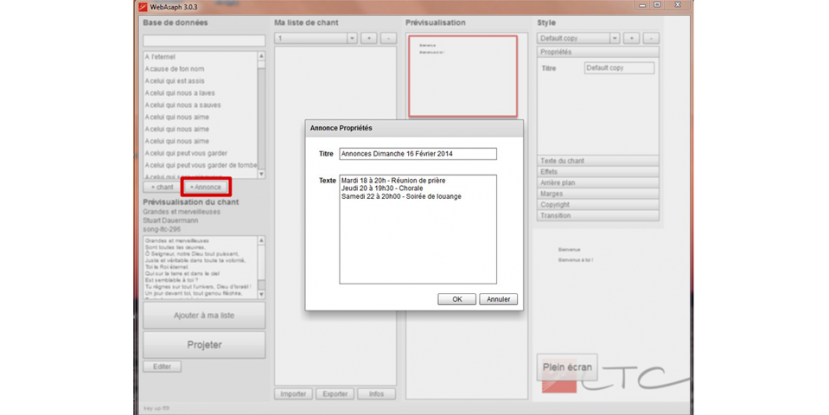Open the 'Transition' accordion panel
This screenshot has height=415, width=829.
click(x=598, y=215)
